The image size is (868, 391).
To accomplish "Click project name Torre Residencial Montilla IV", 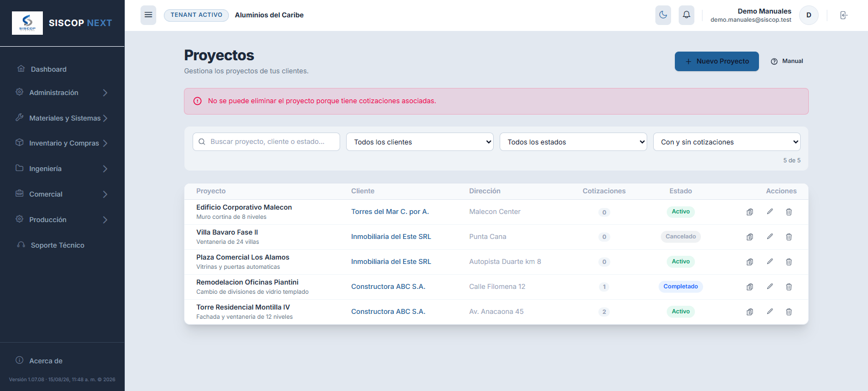I will [243, 307].
